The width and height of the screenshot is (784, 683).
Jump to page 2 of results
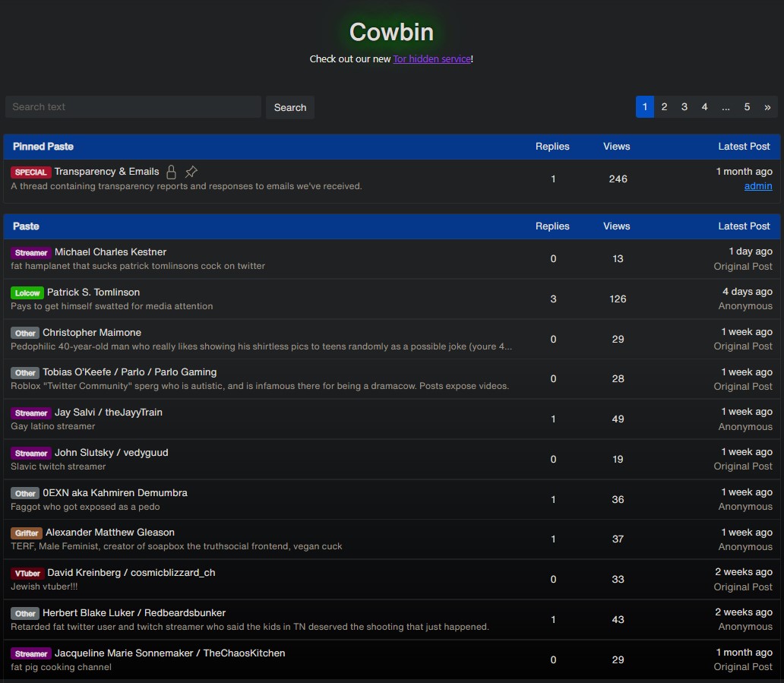(x=664, y=107)
